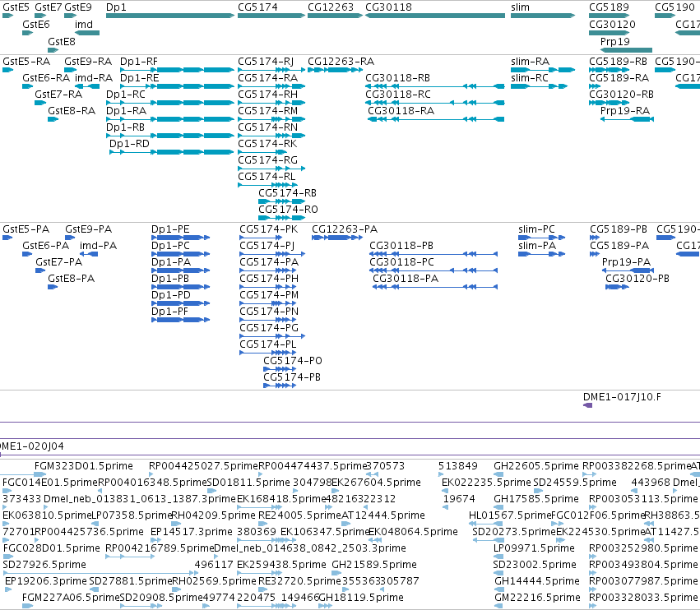Click EST EK259438.5prime
The image size is (700, 610).
point(281,565)
